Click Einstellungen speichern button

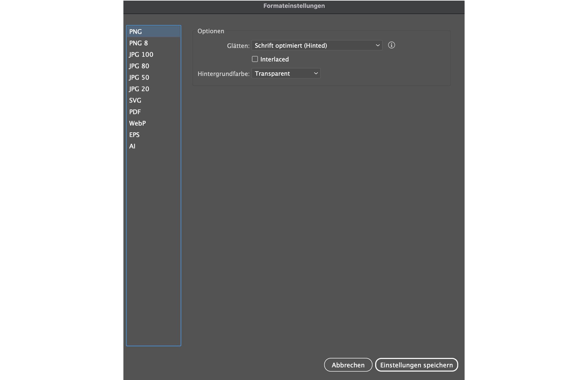(416, 365)
